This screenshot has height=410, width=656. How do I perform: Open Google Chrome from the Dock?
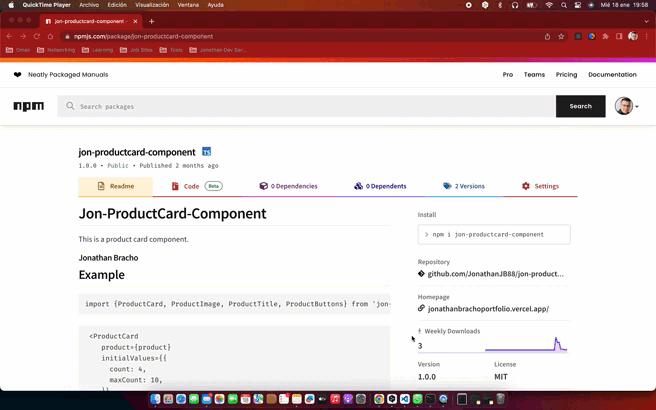click(379, 399)
